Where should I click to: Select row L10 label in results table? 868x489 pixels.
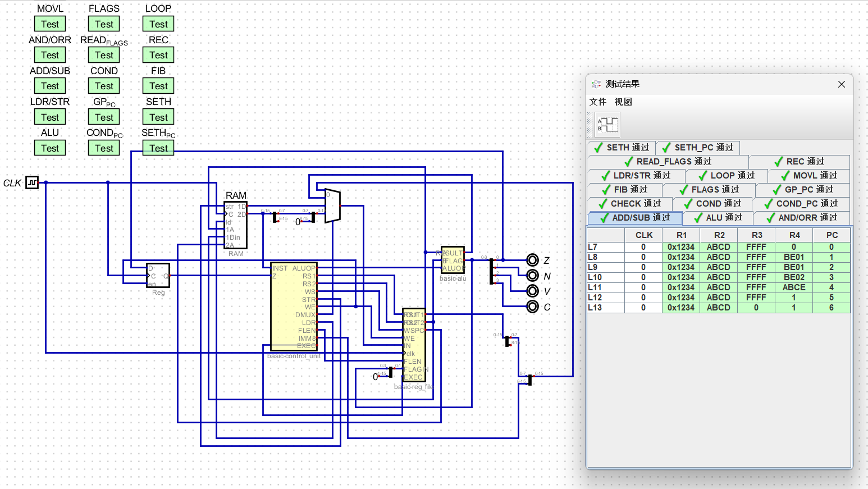605,277
